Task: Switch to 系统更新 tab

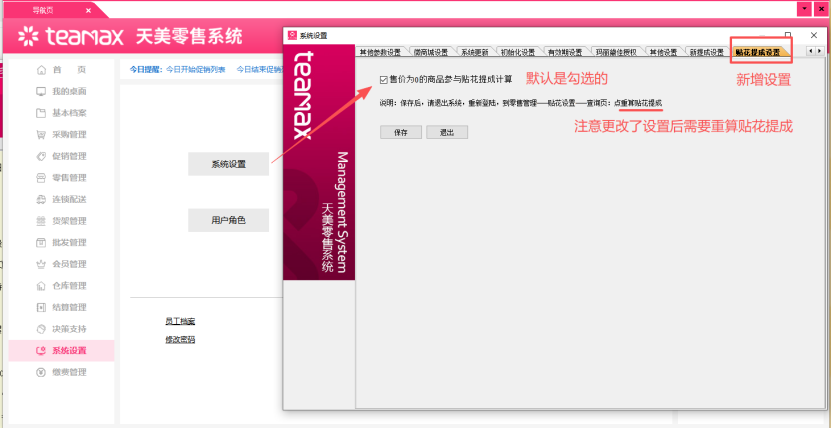Action: pos(473,52)
